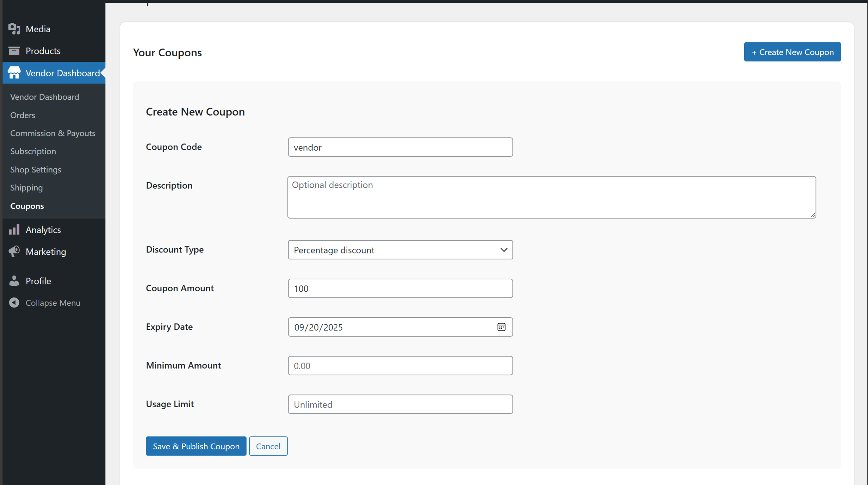The height and width of the screenshot is (485, 868).
Task: Open the Media menu
Action: tap(54, 29)
